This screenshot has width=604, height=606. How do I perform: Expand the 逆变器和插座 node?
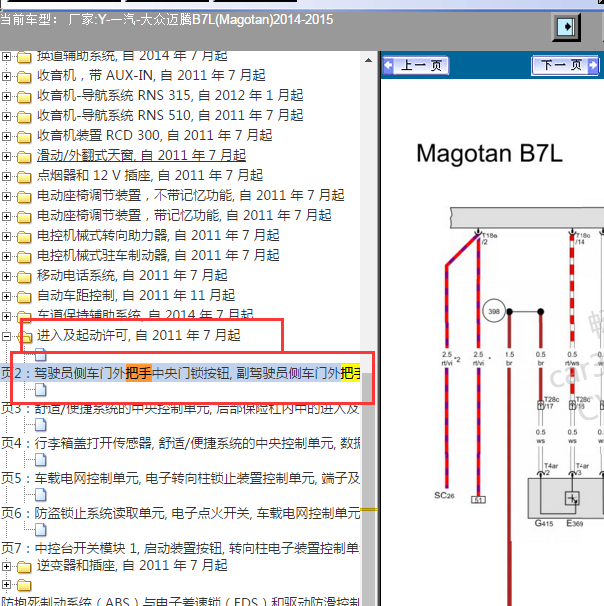pos(6,567)
